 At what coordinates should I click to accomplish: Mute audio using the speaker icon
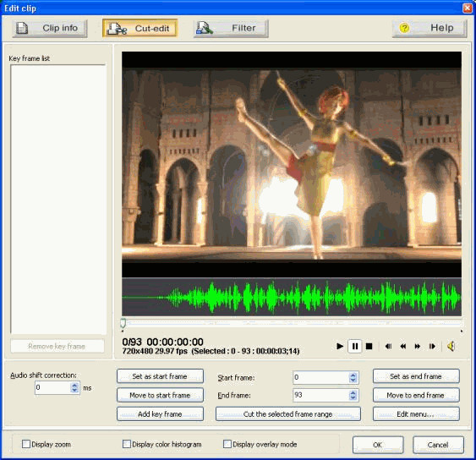point(451,346)
